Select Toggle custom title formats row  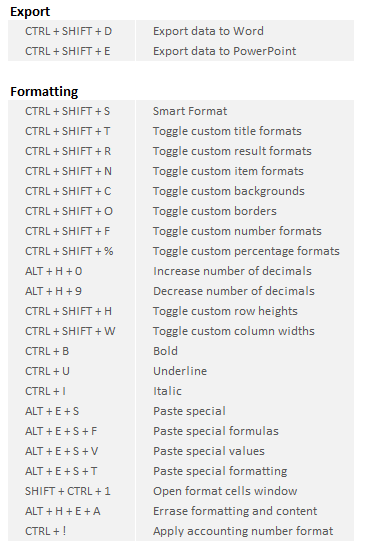181,131
